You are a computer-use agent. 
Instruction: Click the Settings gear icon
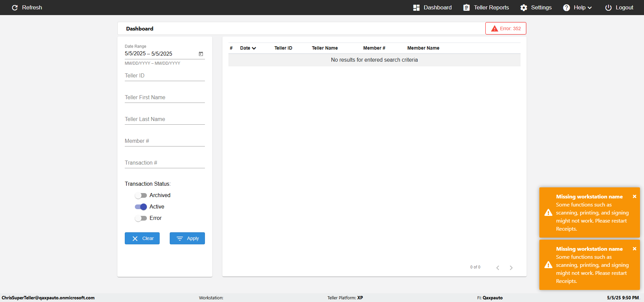click(x=524, y=7)
